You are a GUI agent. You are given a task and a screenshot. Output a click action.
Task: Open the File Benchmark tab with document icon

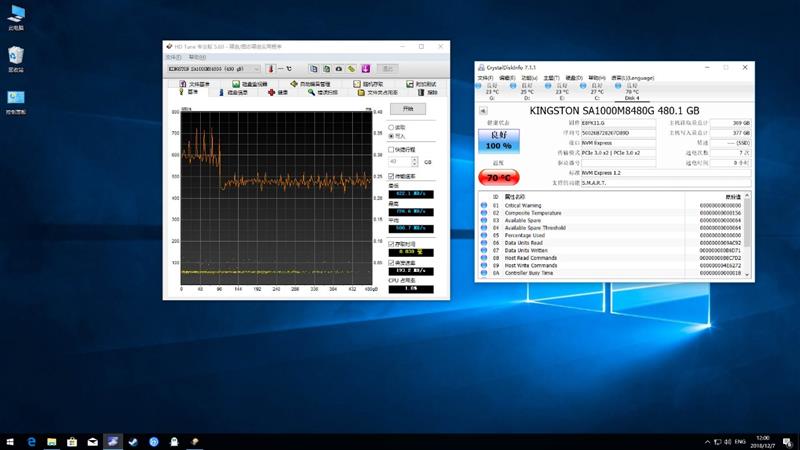point(194,84)
